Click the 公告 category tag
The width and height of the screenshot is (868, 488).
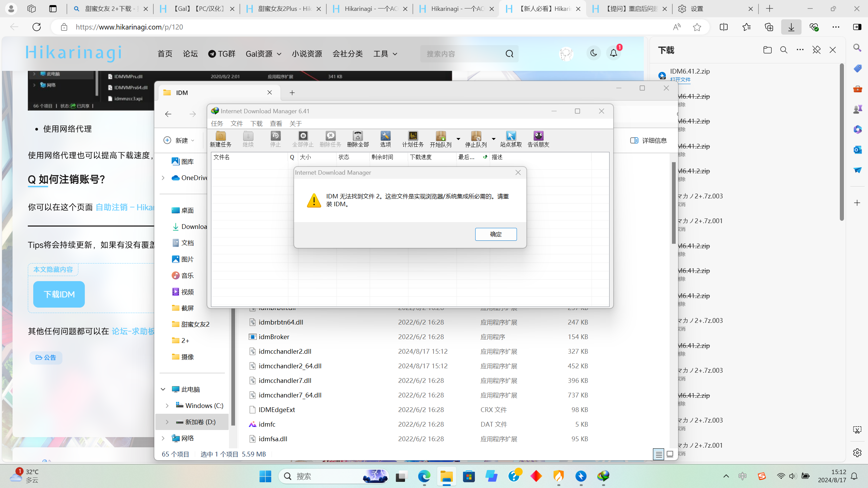(x=46, y=357)
